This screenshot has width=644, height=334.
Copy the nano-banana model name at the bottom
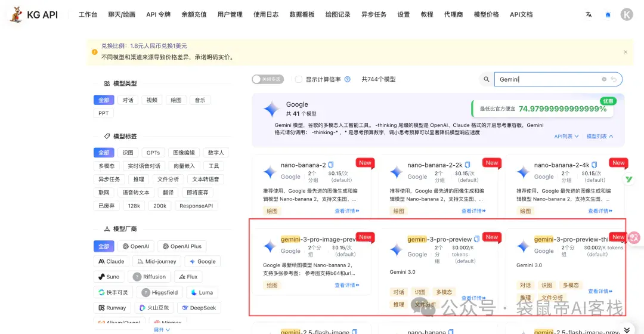[451, 332]
